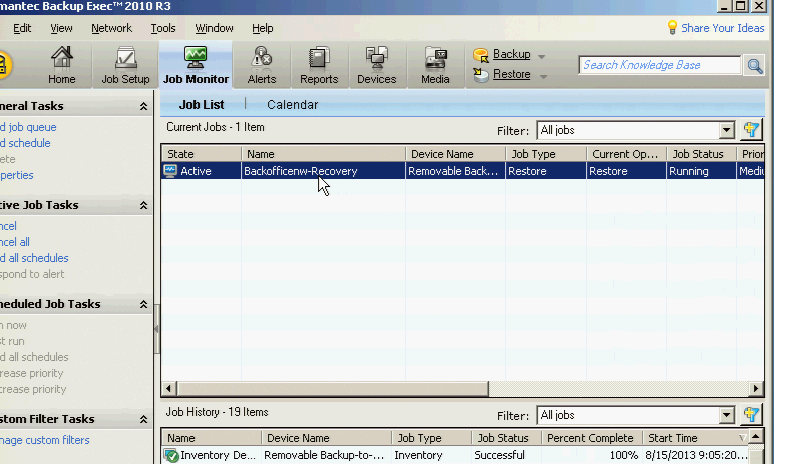Sort job history by Percent Complete column
Screen dimensions: 792x464
tap(591, 438)
